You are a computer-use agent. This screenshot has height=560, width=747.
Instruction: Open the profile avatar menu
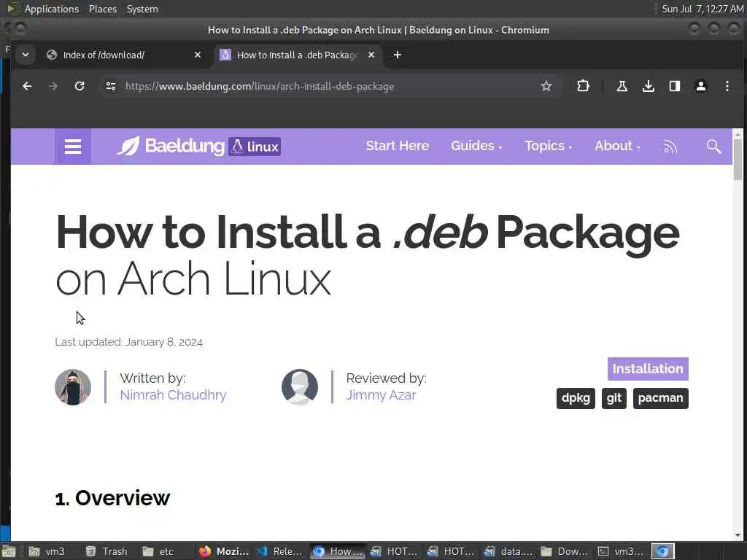point(701,86)
